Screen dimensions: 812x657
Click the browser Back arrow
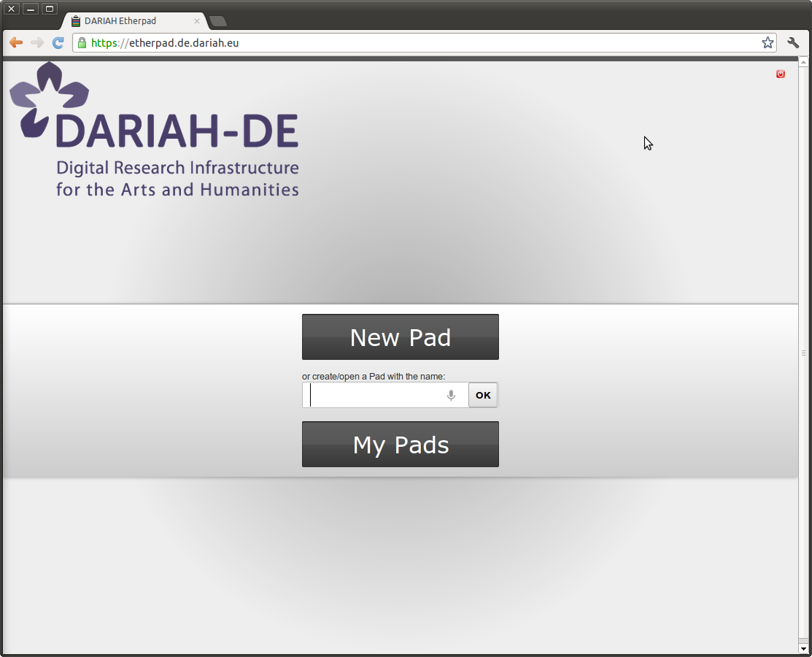(16, 43)
